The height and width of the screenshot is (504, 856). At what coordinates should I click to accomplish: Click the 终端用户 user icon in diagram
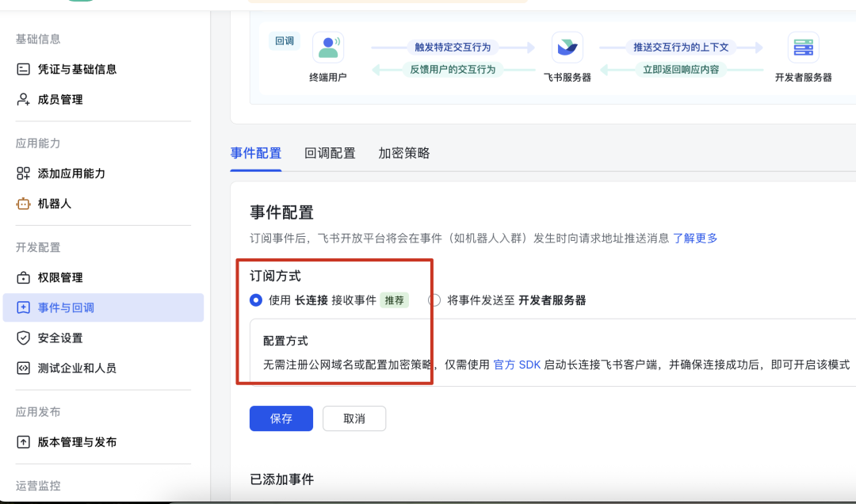(329, 45)
